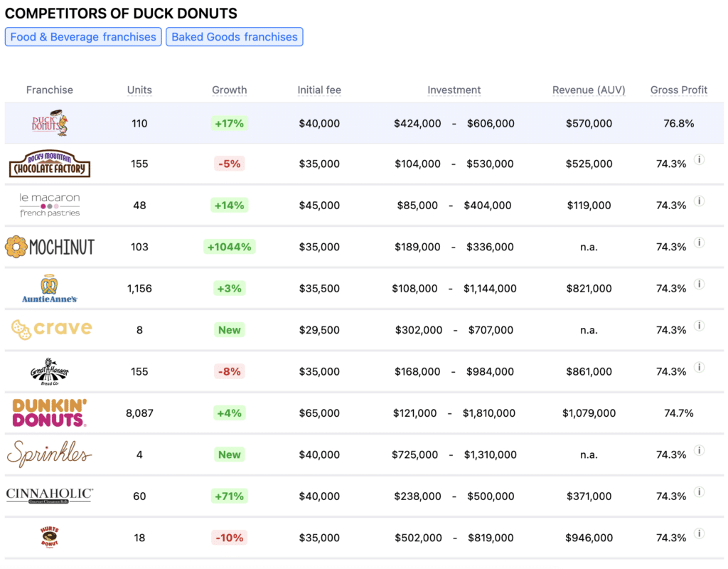
Task: Click the Gross Profit column header
Action: click(679, 90)
